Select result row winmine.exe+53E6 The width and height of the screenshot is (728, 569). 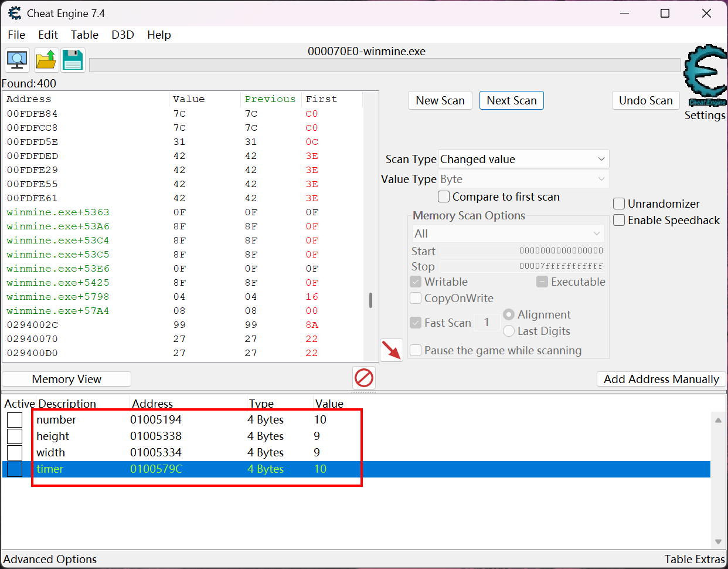(183, 269)
